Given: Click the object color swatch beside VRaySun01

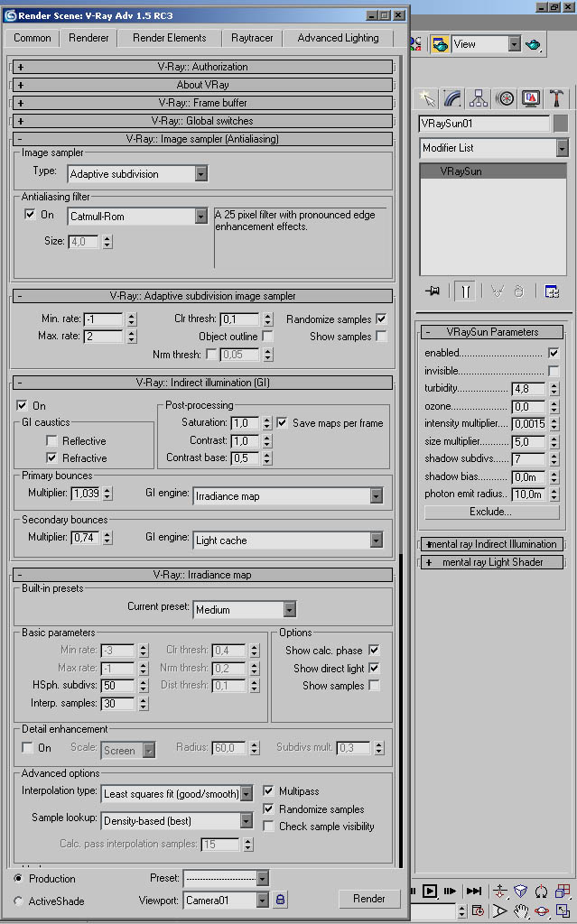Looking at the screenshot, I should coord(561,123).
